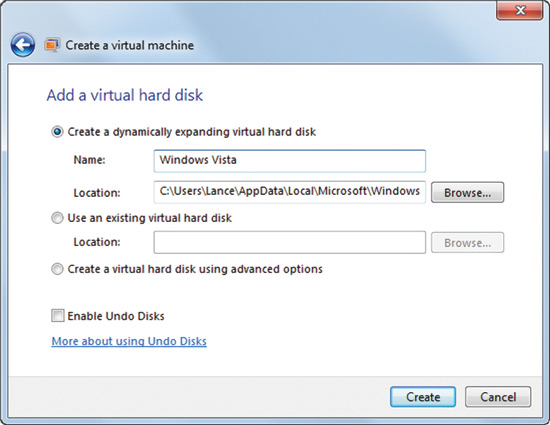
Task: Click the Location: label under existing disk option
Action: click(x=97, y=242)
